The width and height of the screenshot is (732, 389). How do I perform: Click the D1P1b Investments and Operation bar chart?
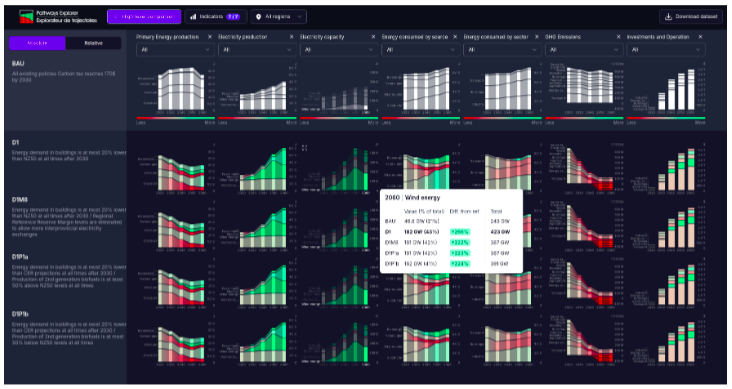tap(666, 340)
